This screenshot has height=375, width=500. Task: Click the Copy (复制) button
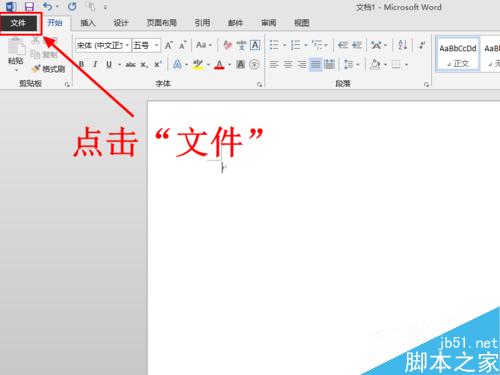click(x=44, y=54)
